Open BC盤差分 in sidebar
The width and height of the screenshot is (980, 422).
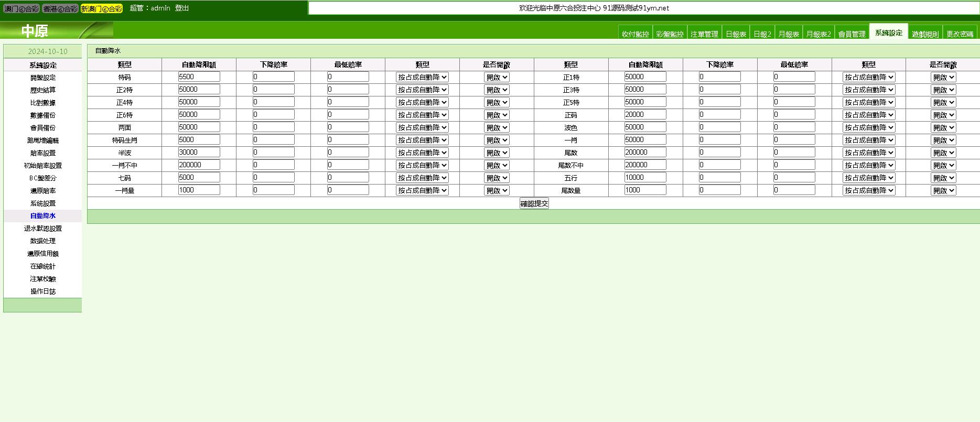42,178
